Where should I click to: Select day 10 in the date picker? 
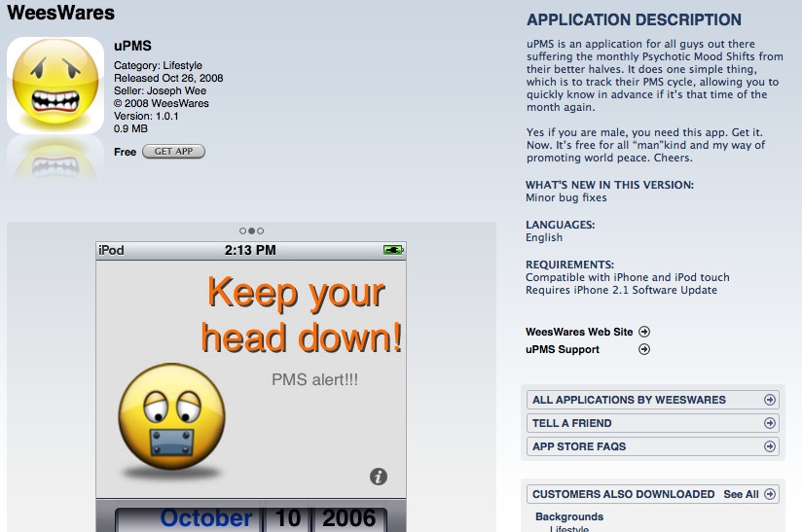pyautogui.click(x=288, y=518)
